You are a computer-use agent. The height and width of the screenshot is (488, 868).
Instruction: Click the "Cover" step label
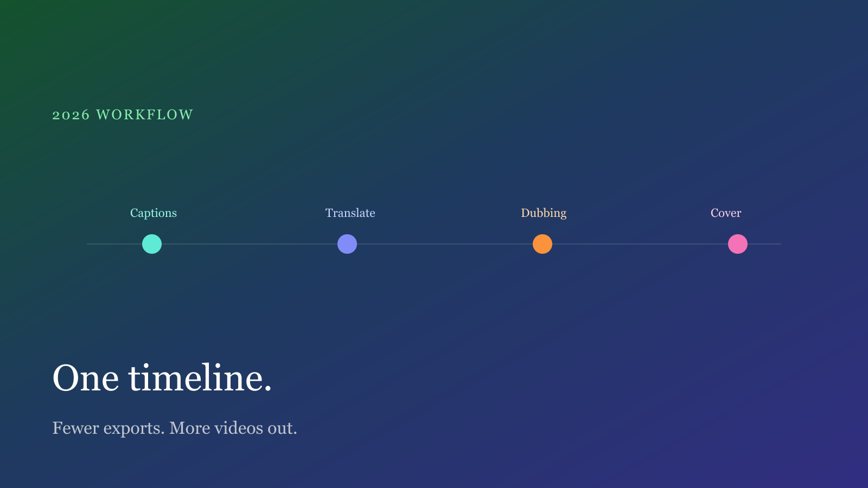pyautogui.click(x=726, y=213)
